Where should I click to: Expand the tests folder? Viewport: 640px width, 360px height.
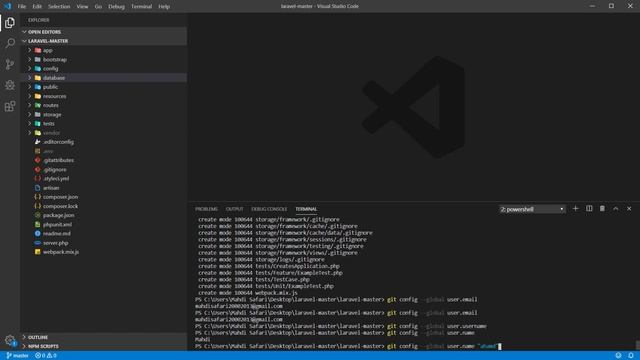click(104, 124)
